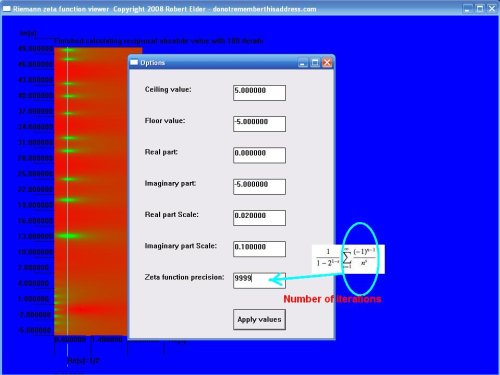Viewport: 500px width, 375px height.
Task: Focus the Ceiling value input field
Action: (x=259, y=93)
